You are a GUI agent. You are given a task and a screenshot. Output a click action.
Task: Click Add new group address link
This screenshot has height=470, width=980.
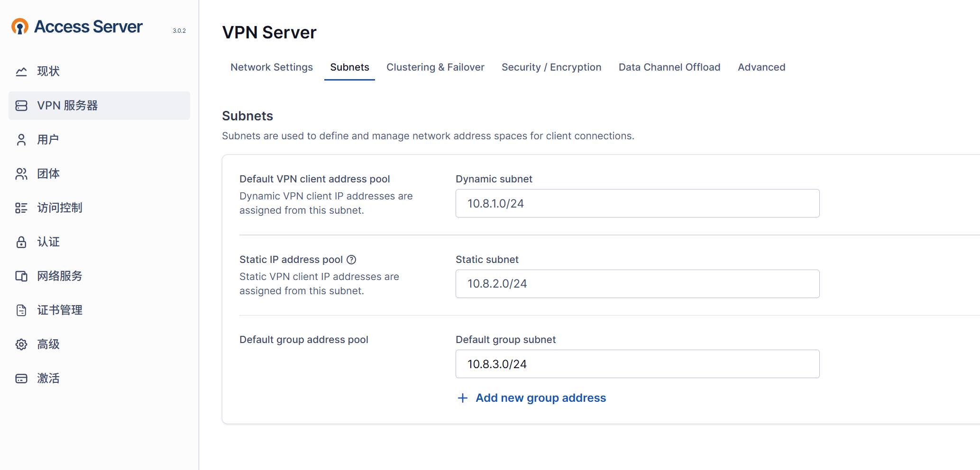pyautogui.click(x=540, y=398)
